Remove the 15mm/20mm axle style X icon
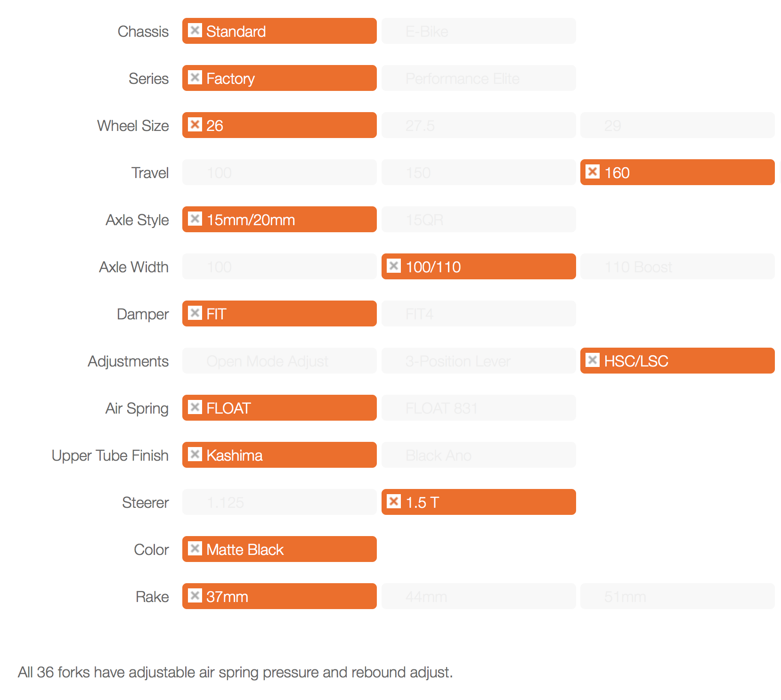The width and height of the screenshot is (781, 700). coord(195,219)
